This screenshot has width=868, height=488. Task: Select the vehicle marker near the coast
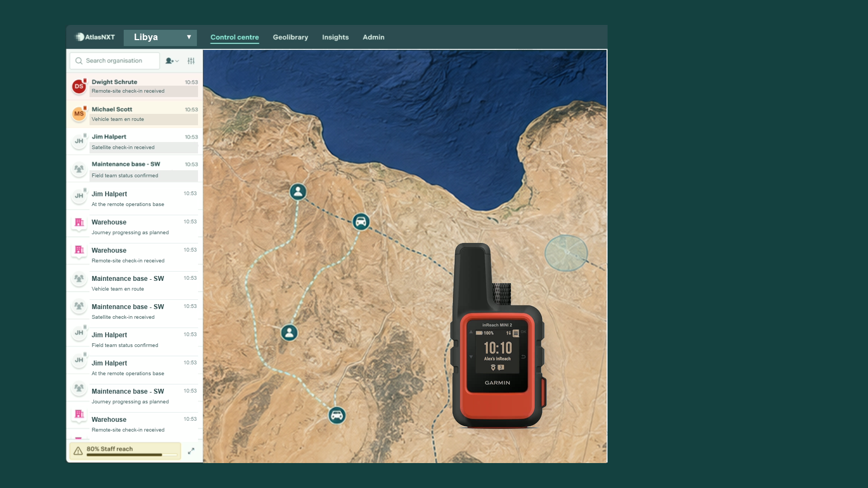click(361, 221)
